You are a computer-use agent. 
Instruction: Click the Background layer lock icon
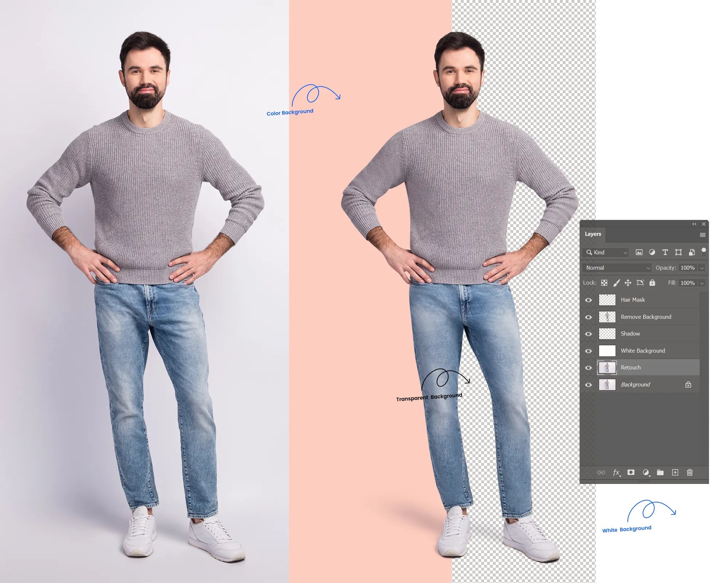coord(689,384)
